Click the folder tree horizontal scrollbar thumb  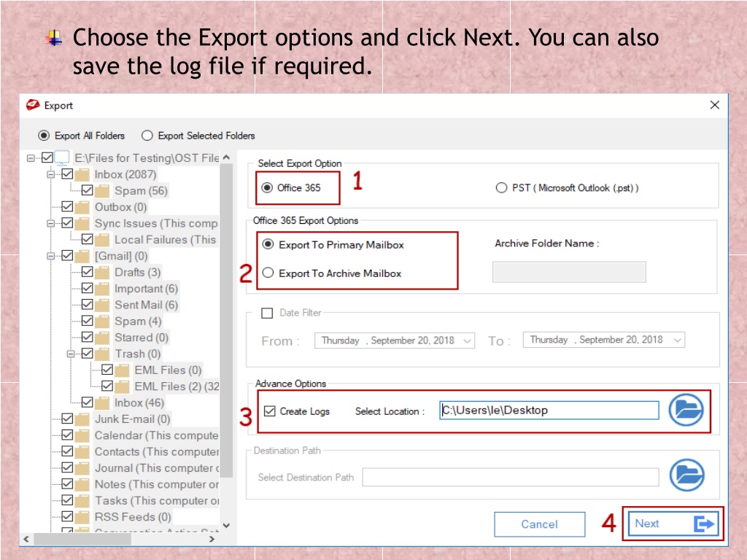pos(82,539)
